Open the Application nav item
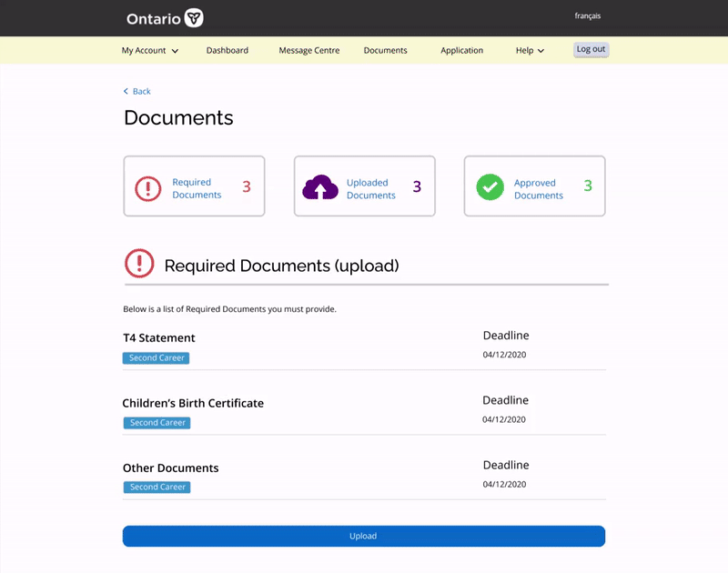The width and height of the screenshot is (728, 573). pyautogui.click(x=462, y=50)
